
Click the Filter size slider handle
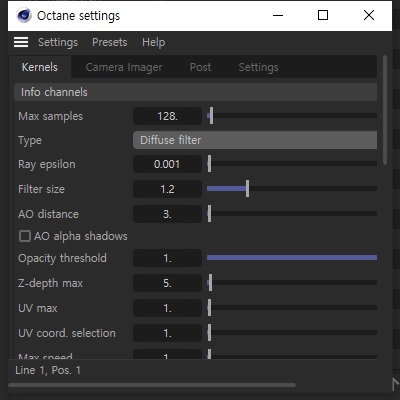pos(247,189)
